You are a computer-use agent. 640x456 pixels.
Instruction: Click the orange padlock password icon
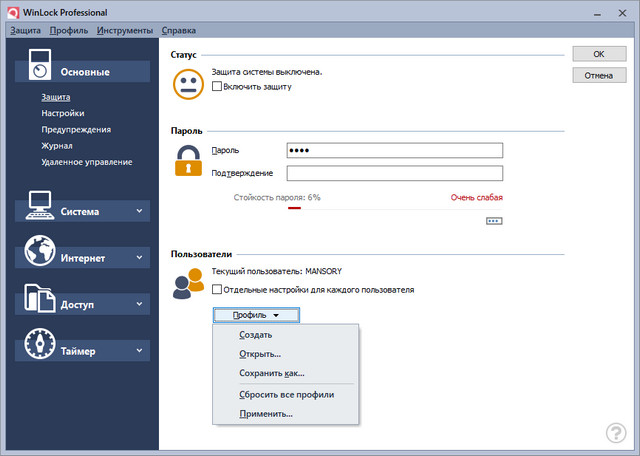click(x=188, y=160)
